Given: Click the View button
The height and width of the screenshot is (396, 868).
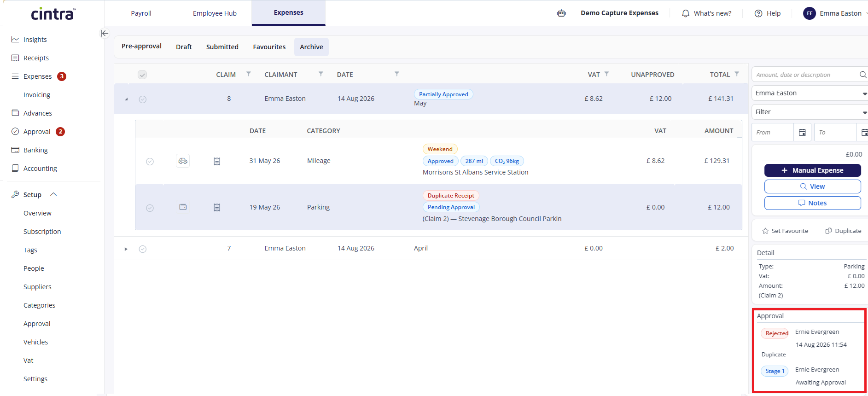Looking at the screenshot, I should click(813, 186).
